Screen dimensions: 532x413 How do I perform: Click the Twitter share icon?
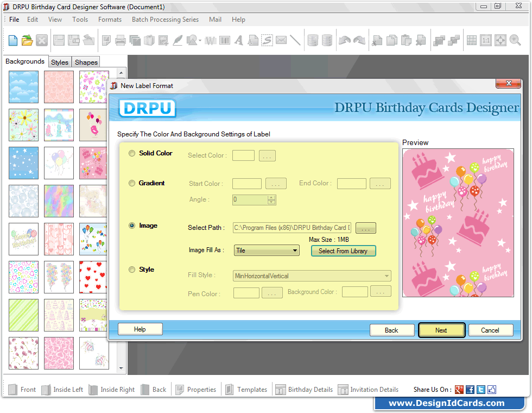(x=481, y=390)
